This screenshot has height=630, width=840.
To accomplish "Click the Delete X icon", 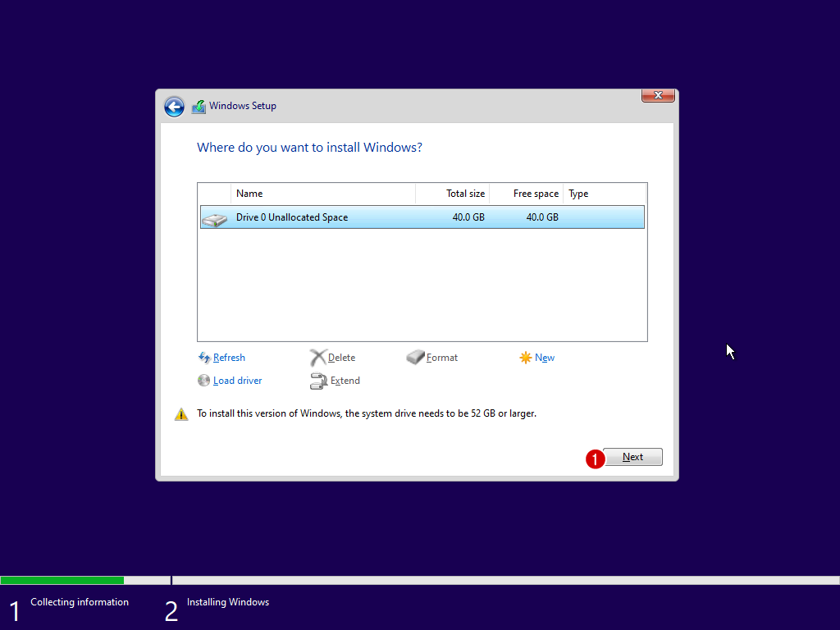I will [x=318, y=358].
